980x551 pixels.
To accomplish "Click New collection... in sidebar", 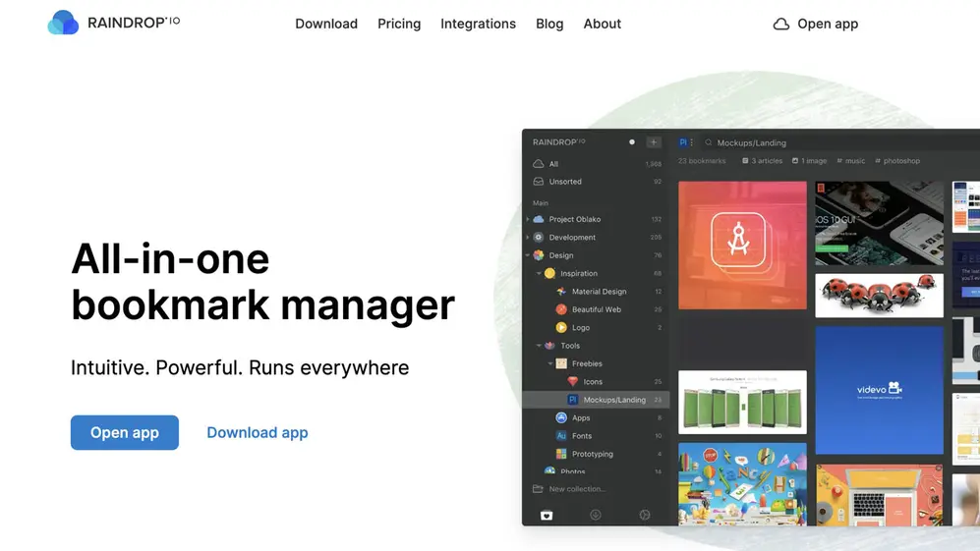I will click(x=577, y=489).
